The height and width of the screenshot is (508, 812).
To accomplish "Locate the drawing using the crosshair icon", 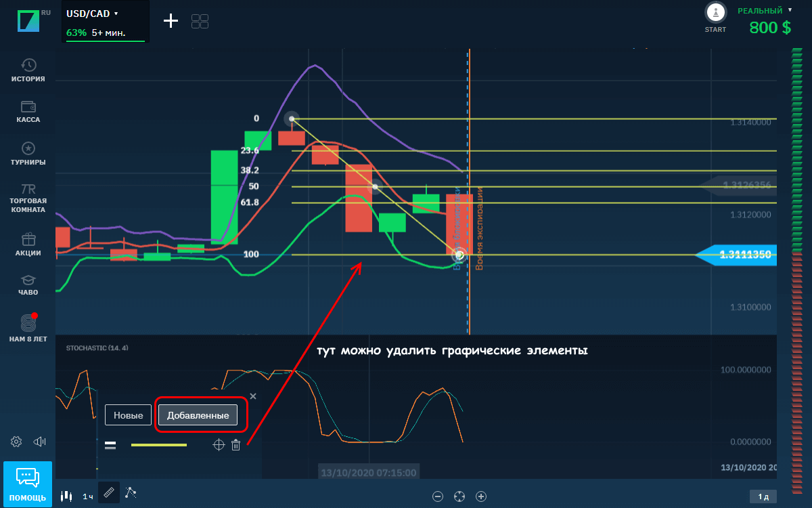I will pos(218,445).
